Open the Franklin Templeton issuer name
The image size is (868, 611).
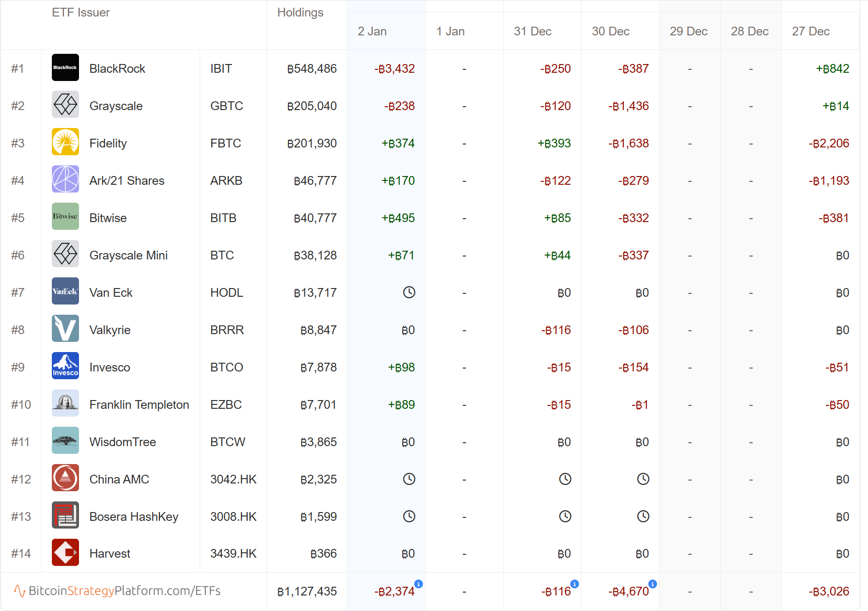click(x=139, y=405)
